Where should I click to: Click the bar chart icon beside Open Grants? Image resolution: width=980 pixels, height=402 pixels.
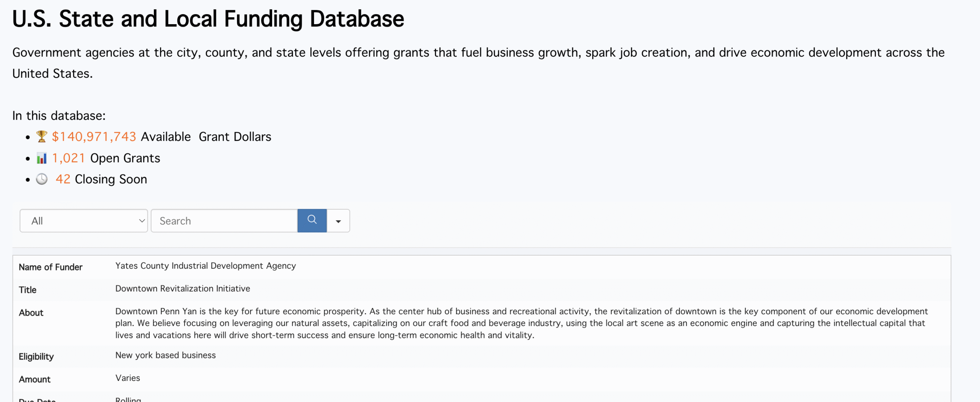click(x=42, y=158)
